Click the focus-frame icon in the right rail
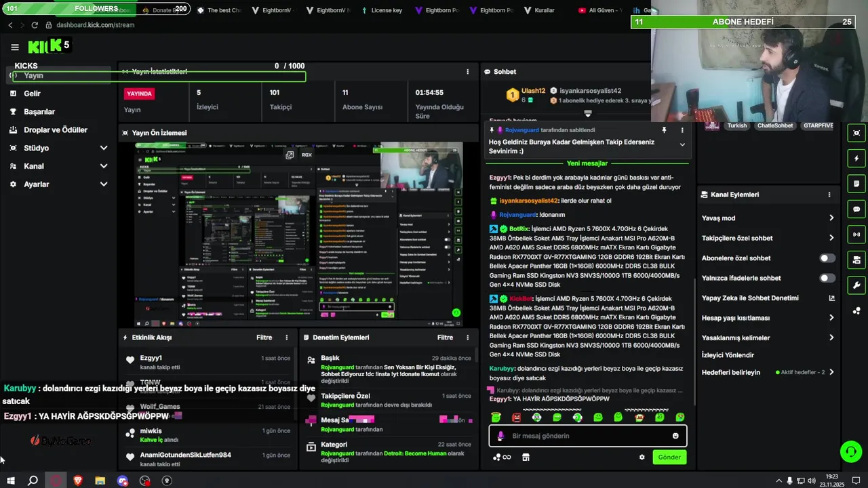The width and height of the screenshot is (868, 488). tap(856, 133)
